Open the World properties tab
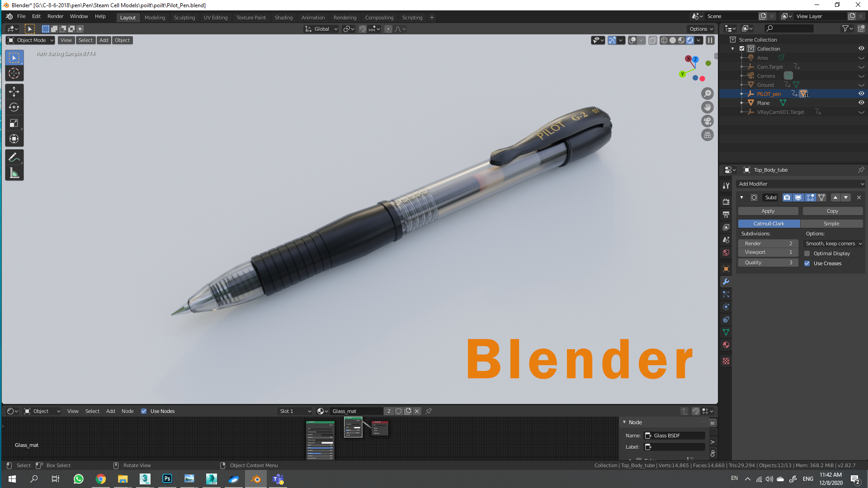The height and width of the screenshot is (488, 868). (726, 253)
